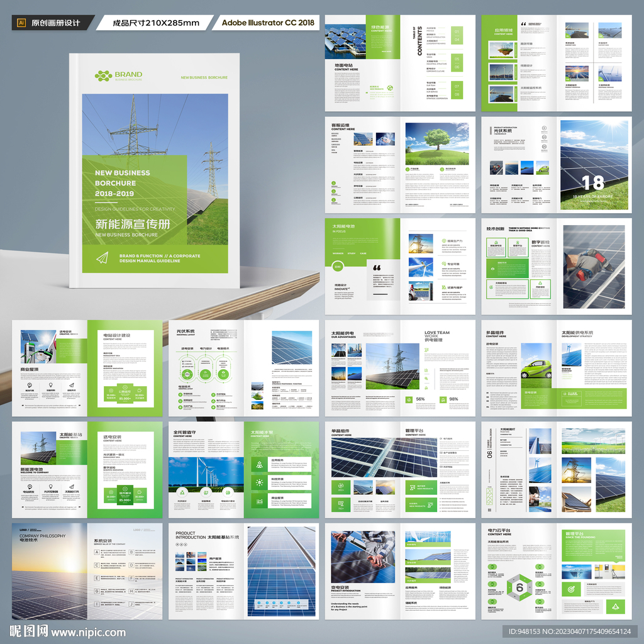Open the 太阳能供电 spread thumbnail
The image size is (644, 644).
(x=400, y=368)
